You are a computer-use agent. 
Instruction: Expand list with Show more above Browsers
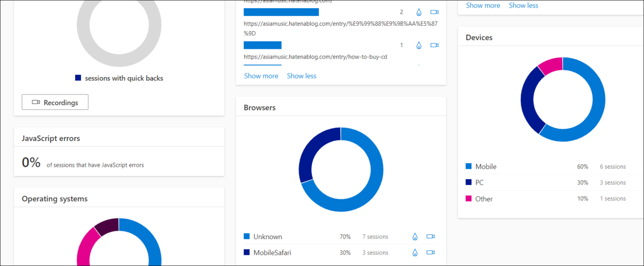261,76
